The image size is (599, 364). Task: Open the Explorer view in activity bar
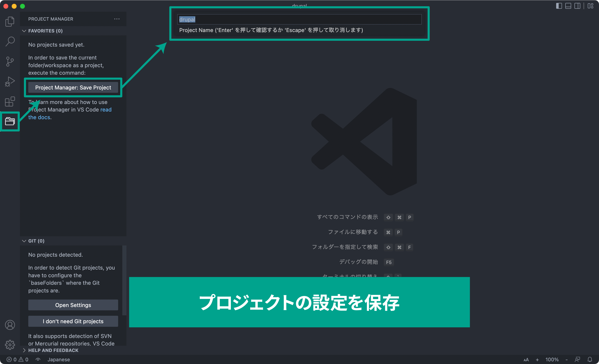(10, 21)
